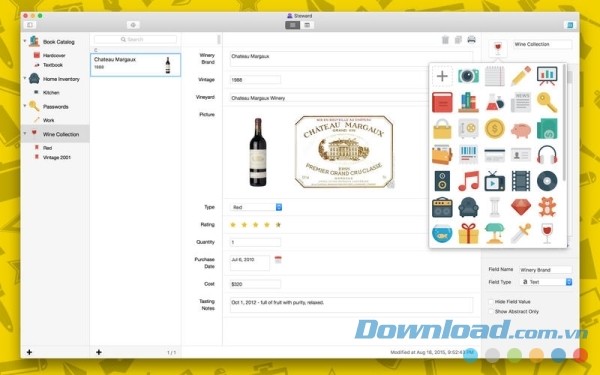Choose the notepad icon in icon picker
Image resolution: width=600 pixels, height=375 pixels.
[495, 76]
